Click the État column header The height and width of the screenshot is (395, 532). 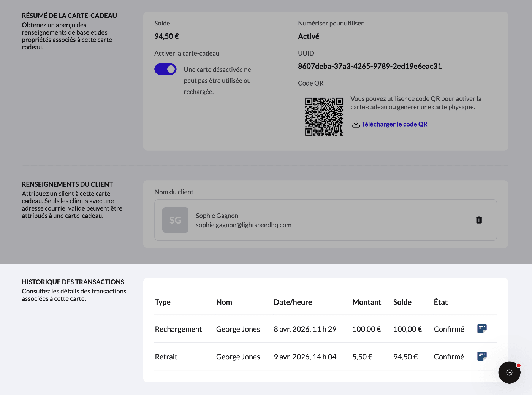[x=441, y=302]
